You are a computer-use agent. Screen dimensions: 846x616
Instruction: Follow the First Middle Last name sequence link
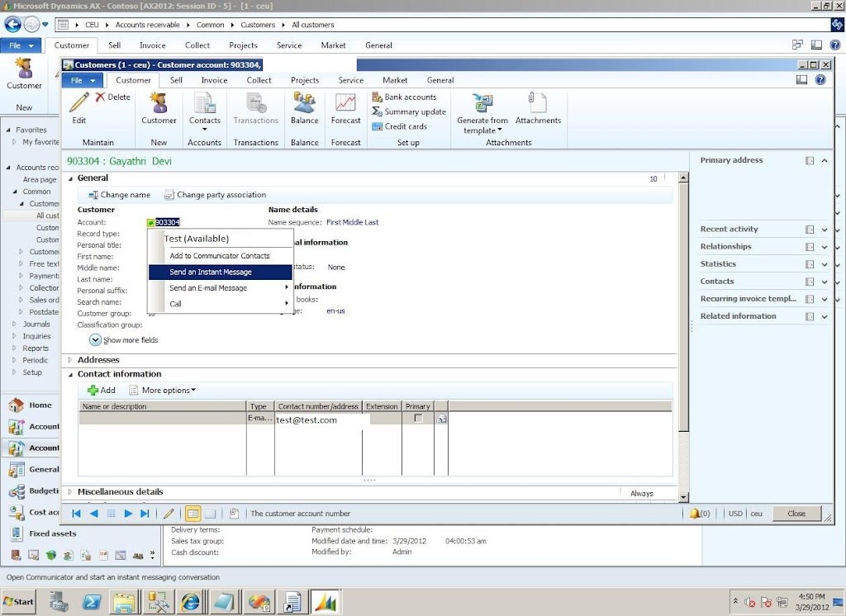coord(352,222)
